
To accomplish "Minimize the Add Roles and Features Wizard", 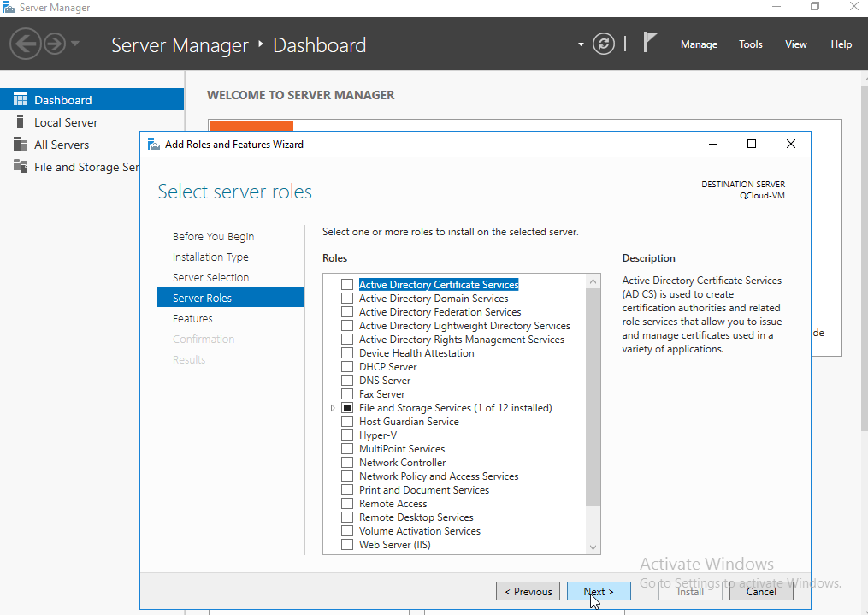I will pos(713,144).
